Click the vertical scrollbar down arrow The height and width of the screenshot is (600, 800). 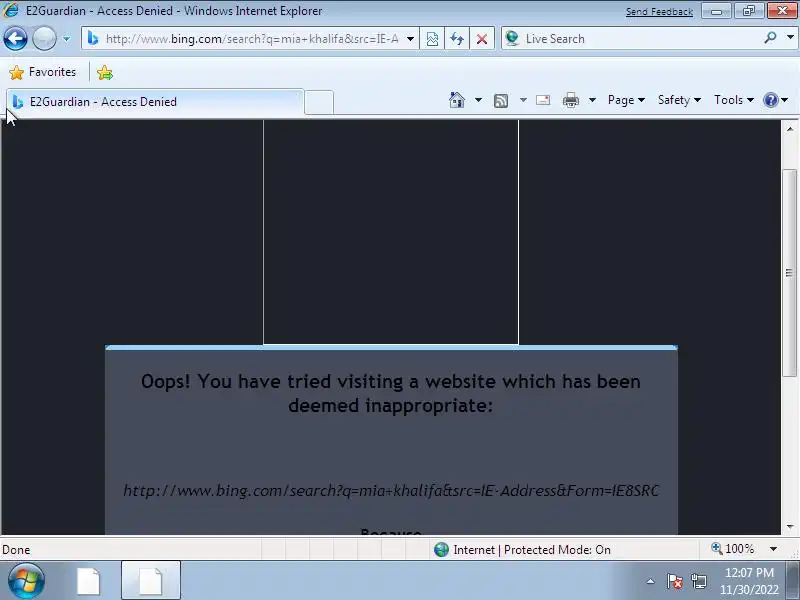(790, 527)
